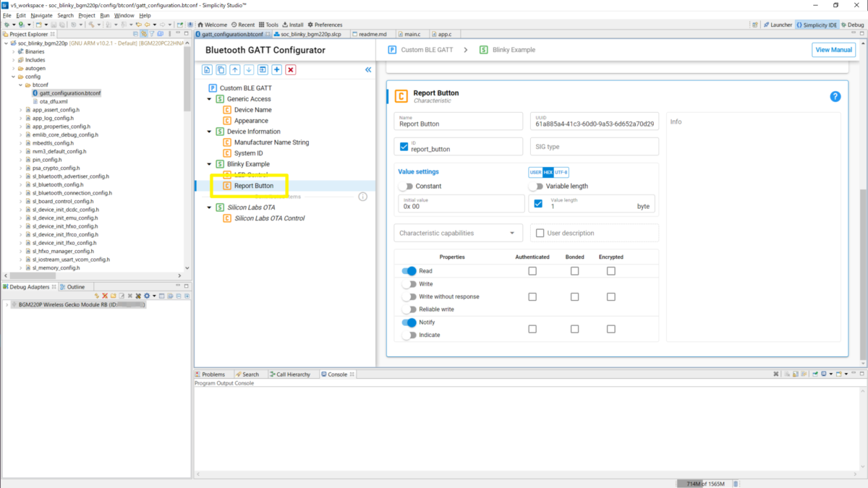Screen dimensions: 868x488
Task: Collapse the GATT tree panel with double chevron
Action: [367, 69]
